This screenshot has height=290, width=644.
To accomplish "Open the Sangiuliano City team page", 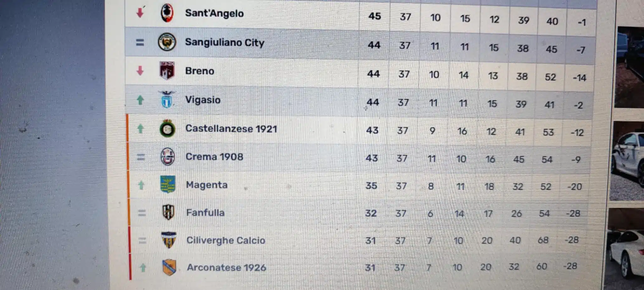I will (225, 42).
